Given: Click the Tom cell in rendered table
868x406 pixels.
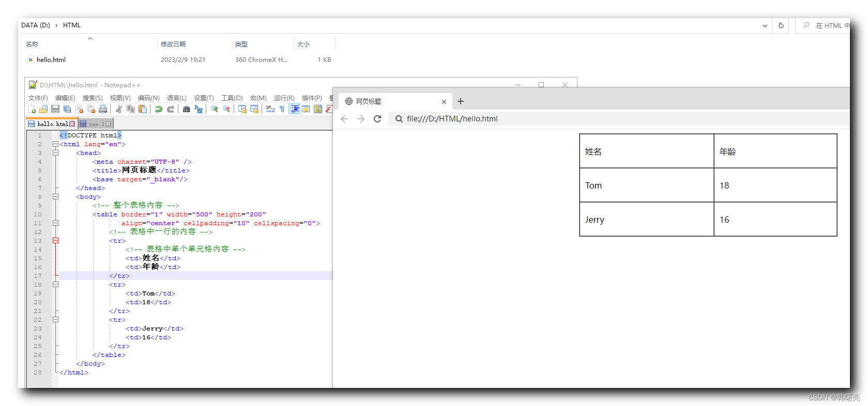Looking at the screenshot, I should [646, 185].
